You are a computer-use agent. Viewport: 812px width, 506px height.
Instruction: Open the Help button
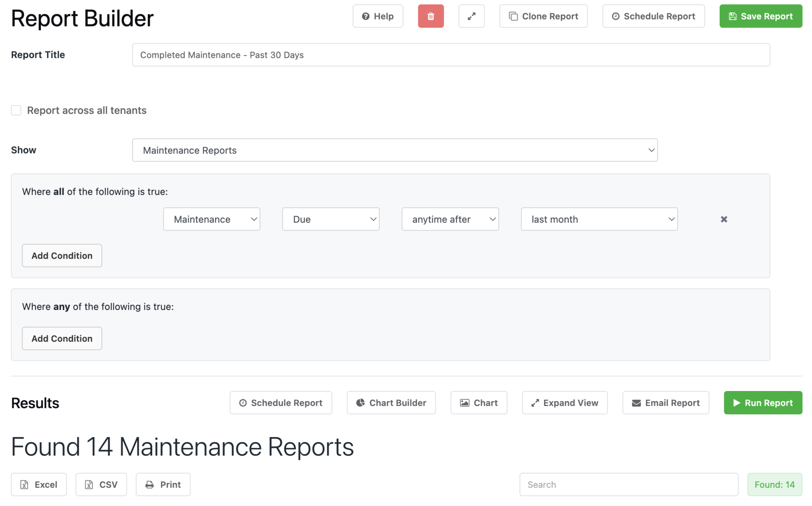(377, 16)
